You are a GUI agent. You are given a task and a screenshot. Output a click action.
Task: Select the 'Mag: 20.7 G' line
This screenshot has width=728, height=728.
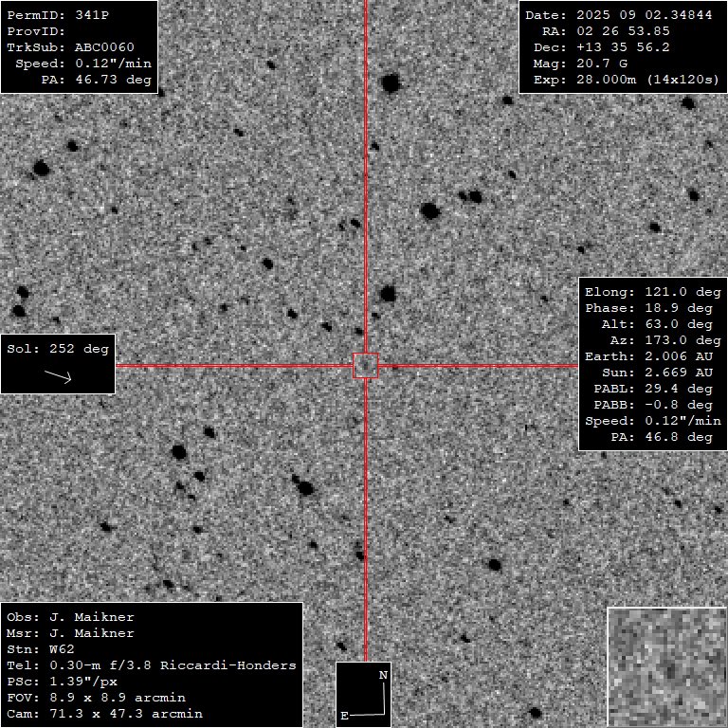(x=580, y=64)
